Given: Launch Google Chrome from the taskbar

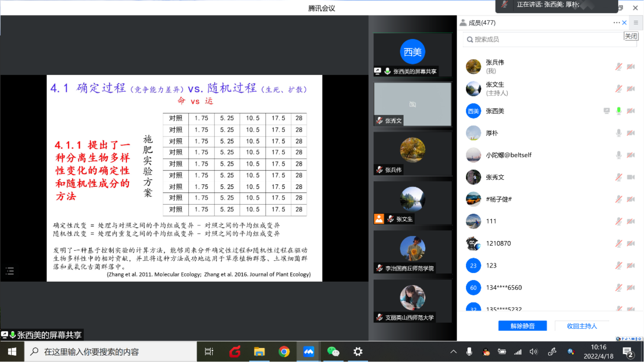Looking at the screenshot, I should tap(284, 352).
